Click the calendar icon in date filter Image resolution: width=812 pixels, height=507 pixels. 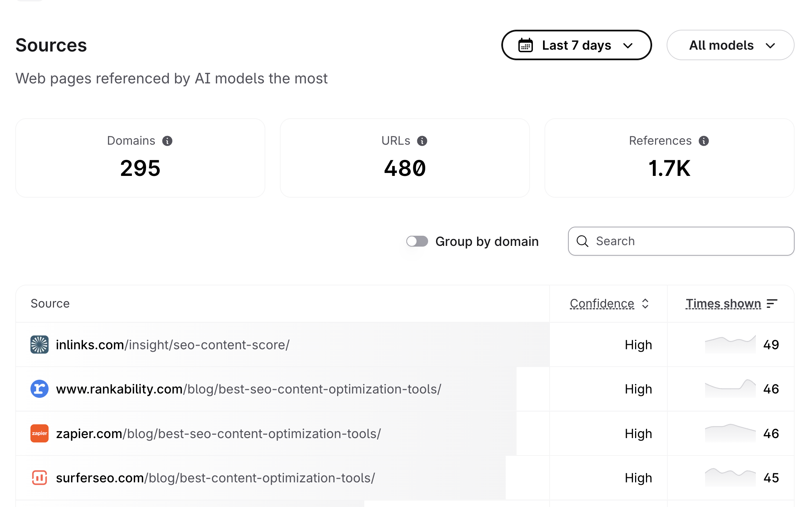click(x=525, y=45)
